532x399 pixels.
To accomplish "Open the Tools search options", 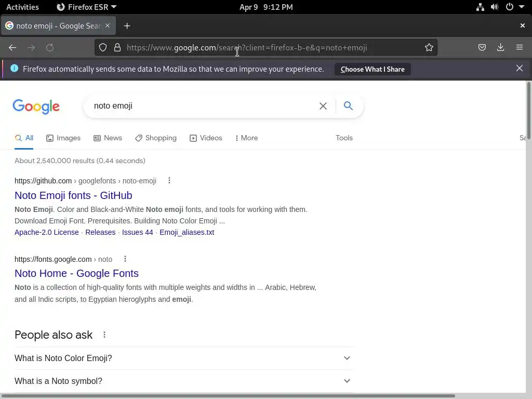I will point(344,138).
